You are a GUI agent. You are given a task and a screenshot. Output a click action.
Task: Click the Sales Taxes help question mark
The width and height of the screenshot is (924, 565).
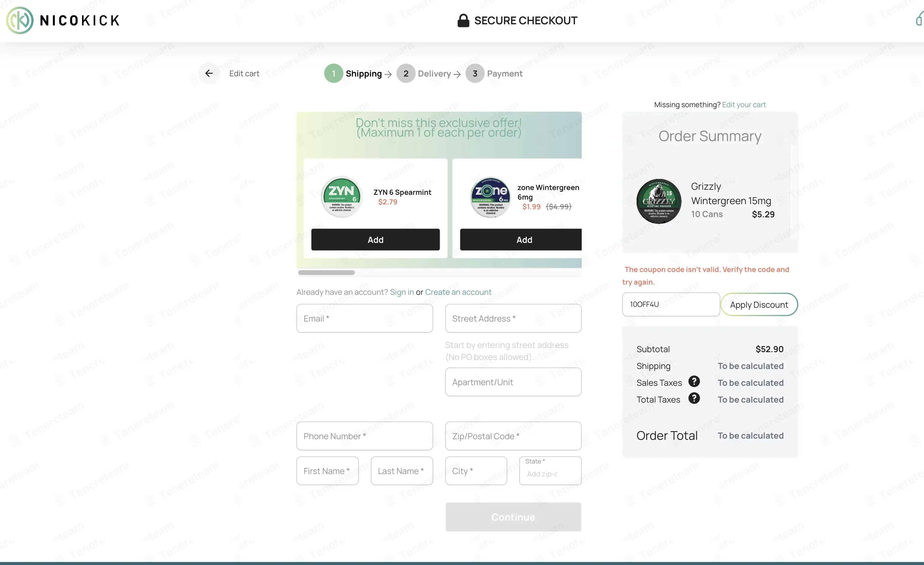[x=694, y=382]
